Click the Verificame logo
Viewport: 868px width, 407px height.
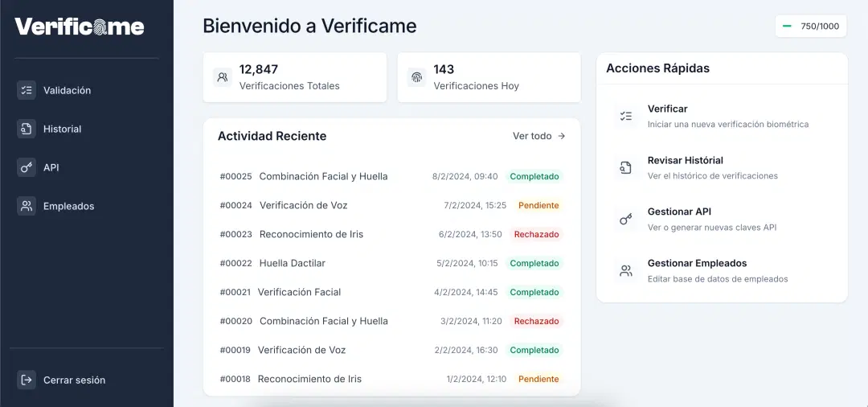(x=79, y=27)
